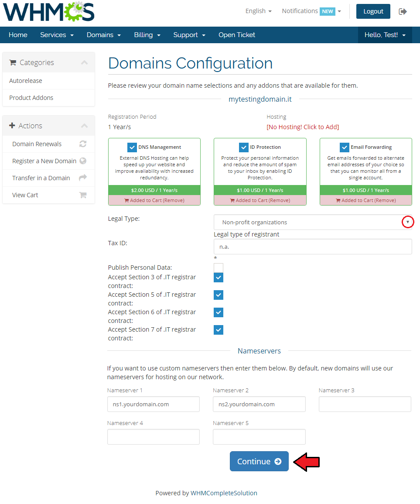Image resolution: width=420 pixels, height=504 pixels.
Task: Click the Logout button
Action: point(373,11)
